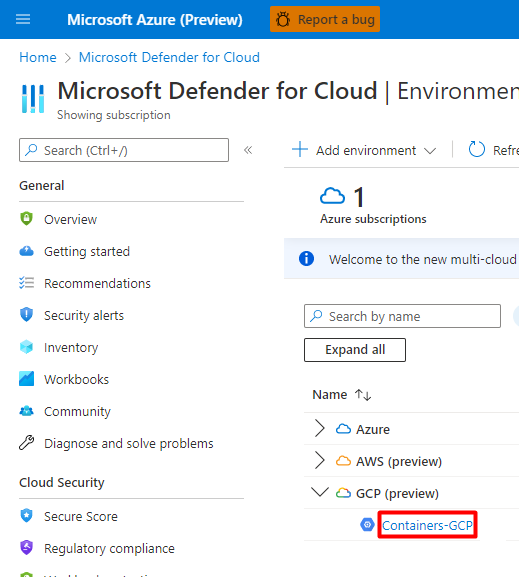Open Community menu item
Screen dimensions: 519x577
click(77, 411)
